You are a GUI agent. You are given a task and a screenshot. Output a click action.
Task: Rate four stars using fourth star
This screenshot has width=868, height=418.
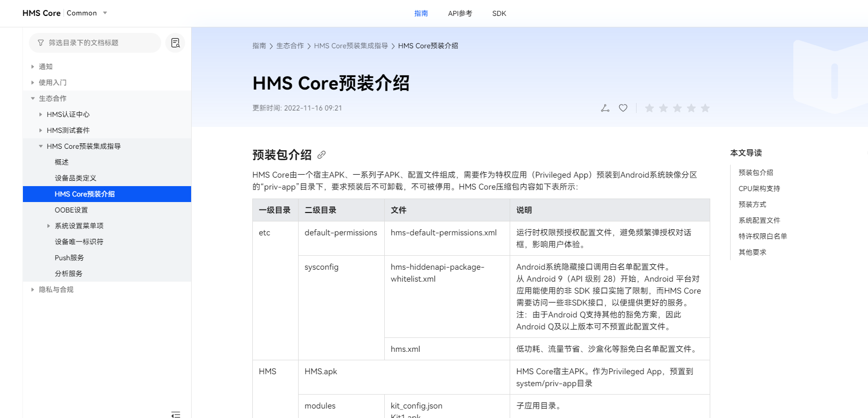coord(691,108)
